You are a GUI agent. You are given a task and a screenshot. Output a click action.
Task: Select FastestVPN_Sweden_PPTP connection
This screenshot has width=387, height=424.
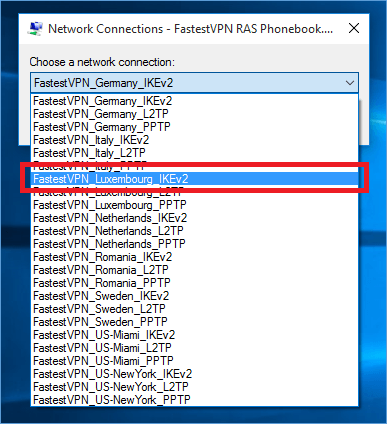click(x=194, y=322)
